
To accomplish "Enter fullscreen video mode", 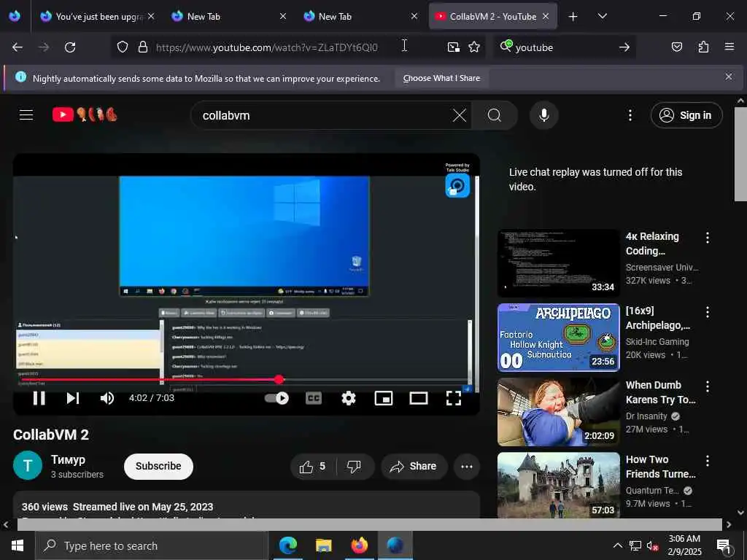I will coord(454,398).
